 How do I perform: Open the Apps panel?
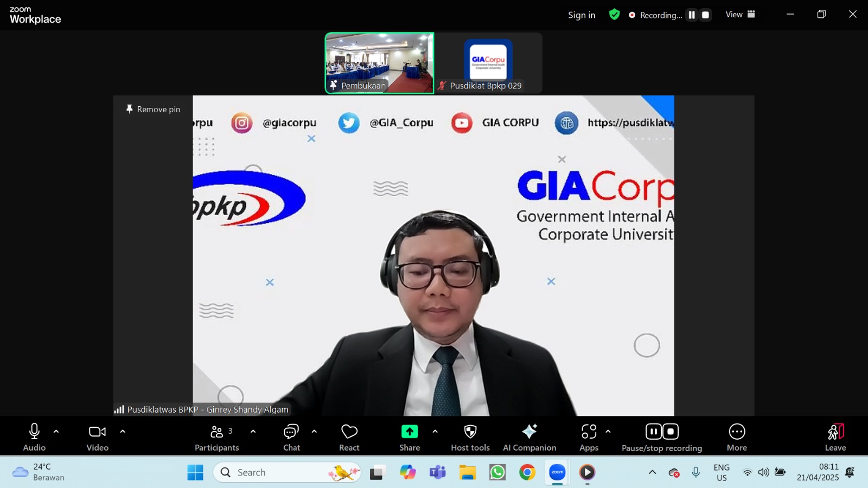[589, 437]
